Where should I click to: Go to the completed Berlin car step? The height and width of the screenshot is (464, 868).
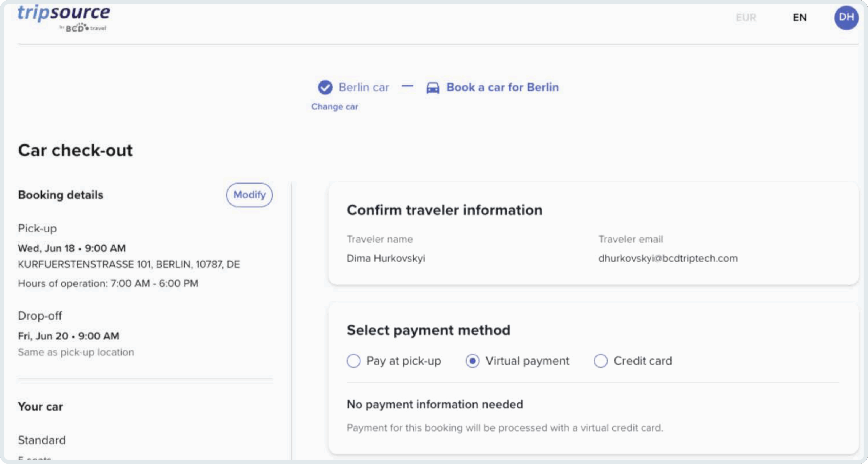(363, 87)
